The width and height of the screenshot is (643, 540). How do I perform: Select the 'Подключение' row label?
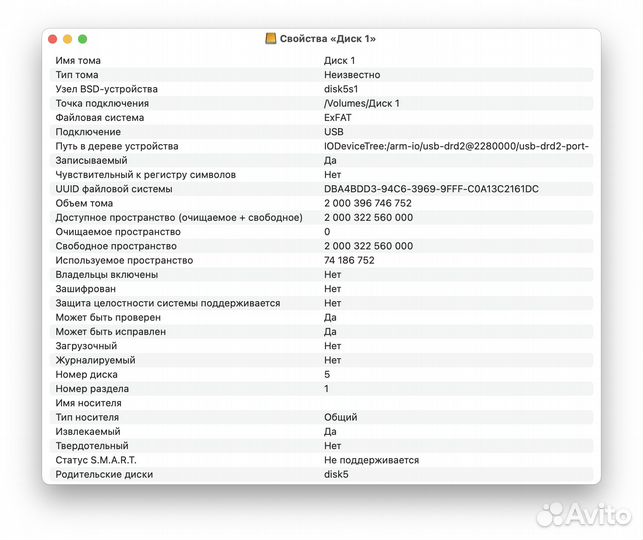click(88, 132)
